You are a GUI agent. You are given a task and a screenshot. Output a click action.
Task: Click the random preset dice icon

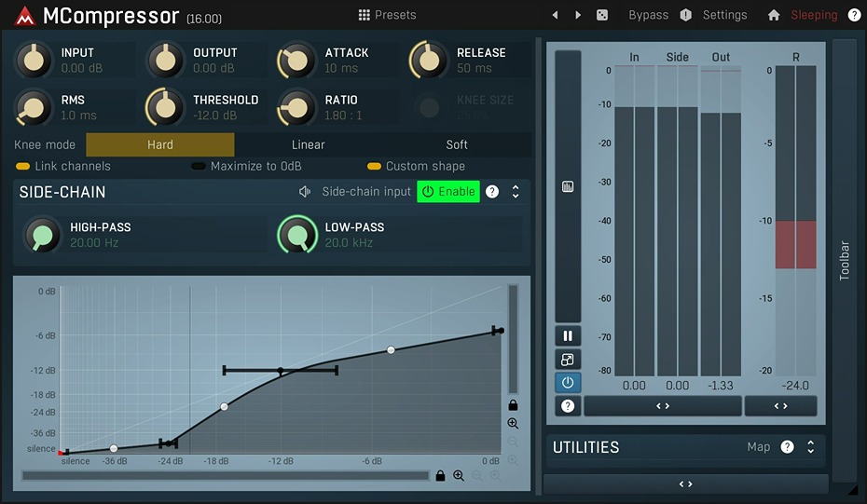tap(602, 15)
